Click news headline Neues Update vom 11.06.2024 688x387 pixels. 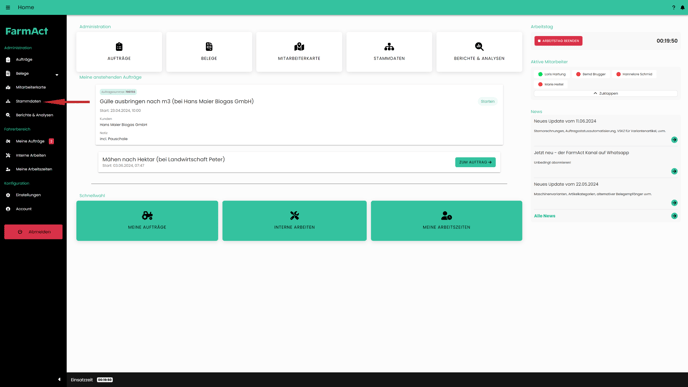pyautogui.click(x=565, y=121)
